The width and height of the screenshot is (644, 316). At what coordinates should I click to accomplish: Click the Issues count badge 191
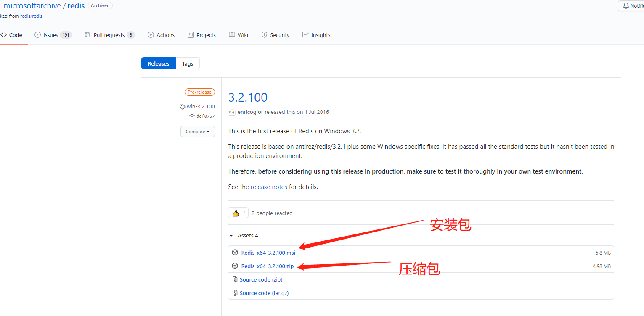click(x=66, y=35)
